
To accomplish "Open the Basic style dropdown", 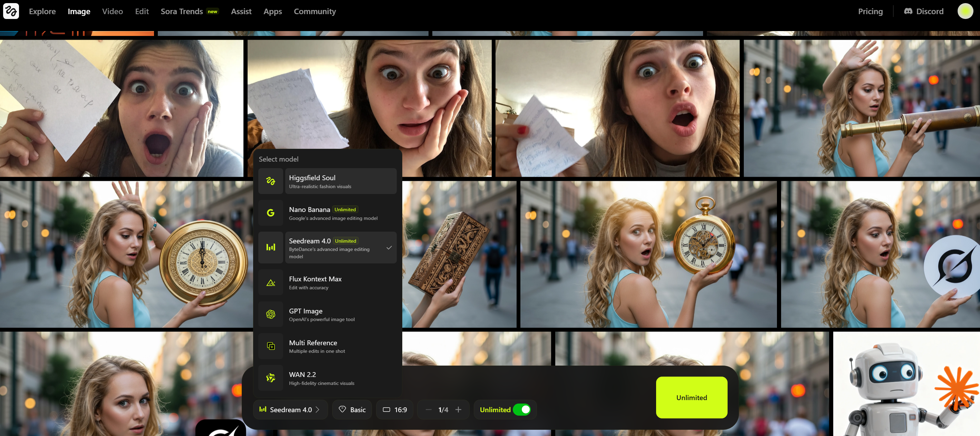I will pos(352,410).
